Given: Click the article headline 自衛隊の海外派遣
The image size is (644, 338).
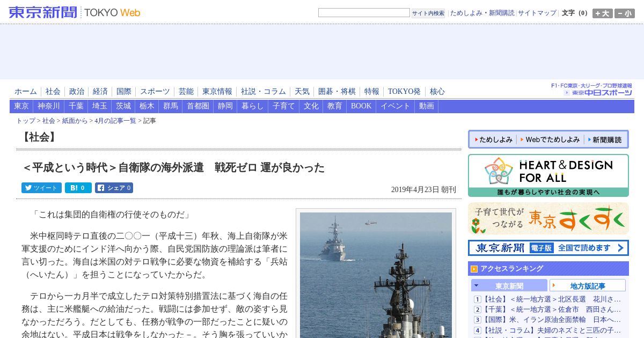Looking at the screenshot, I should coord(173,168).
